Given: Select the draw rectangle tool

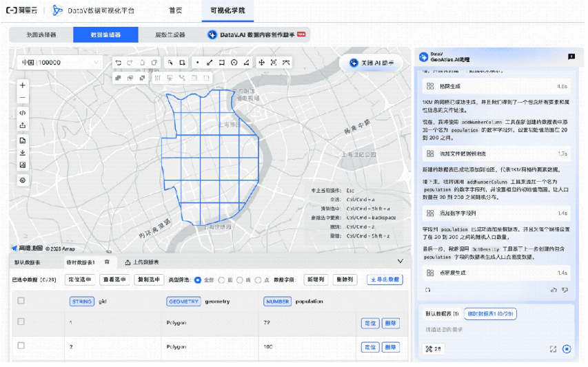Looking at the screenshot, I should pyautogui.click(x=222, y=63).
